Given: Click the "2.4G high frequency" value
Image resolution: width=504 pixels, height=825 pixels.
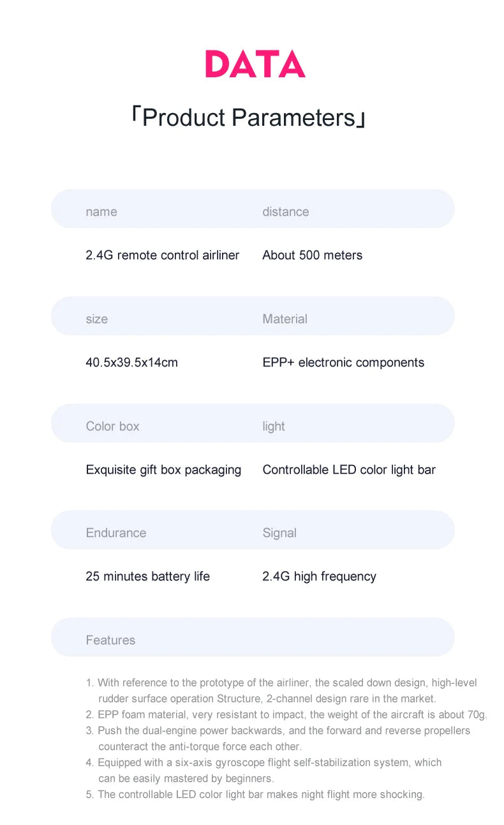Looking at the screenshot, I should pyautogui.click(x=319, y=577).
